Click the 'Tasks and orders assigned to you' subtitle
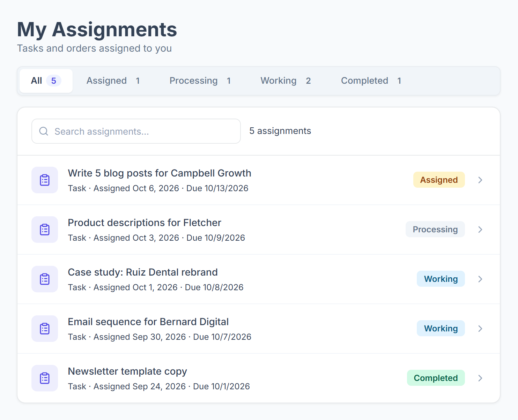 pyautogui.click(x=95, y=48)
